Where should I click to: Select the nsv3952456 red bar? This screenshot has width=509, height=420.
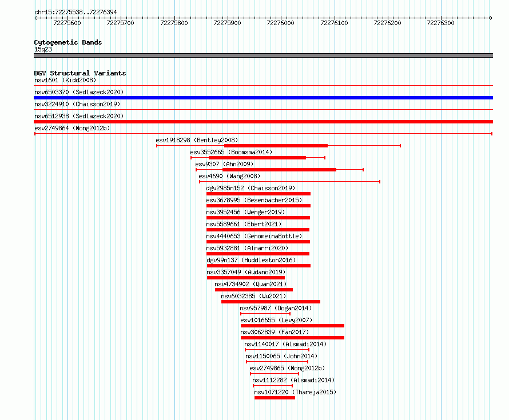coord(258,218)
